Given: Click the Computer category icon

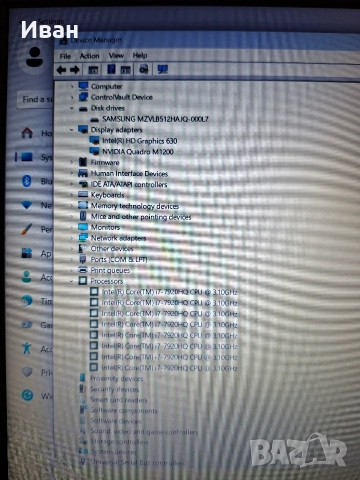Looking at the screenshot, I should (83, 86).
